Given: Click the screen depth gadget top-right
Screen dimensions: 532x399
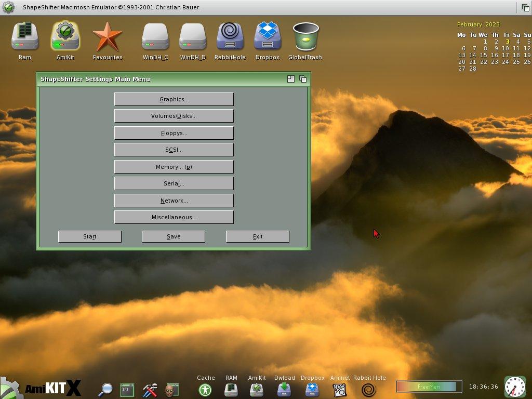Looking at the screenshot, I should click(x=525, y=7).
